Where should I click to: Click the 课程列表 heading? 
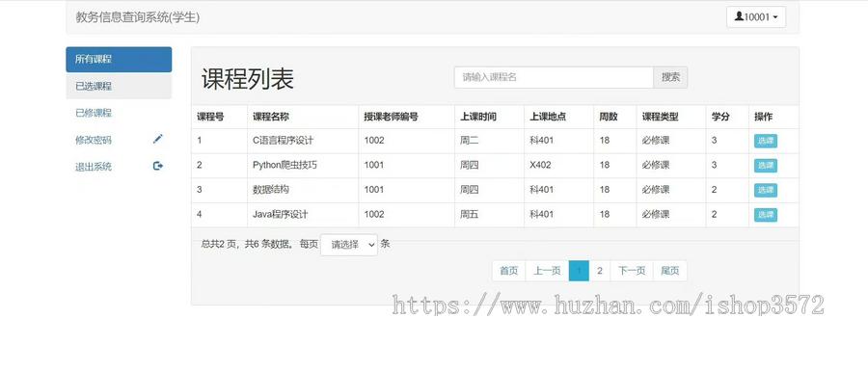pyautogui.click(x=248, y=79)
